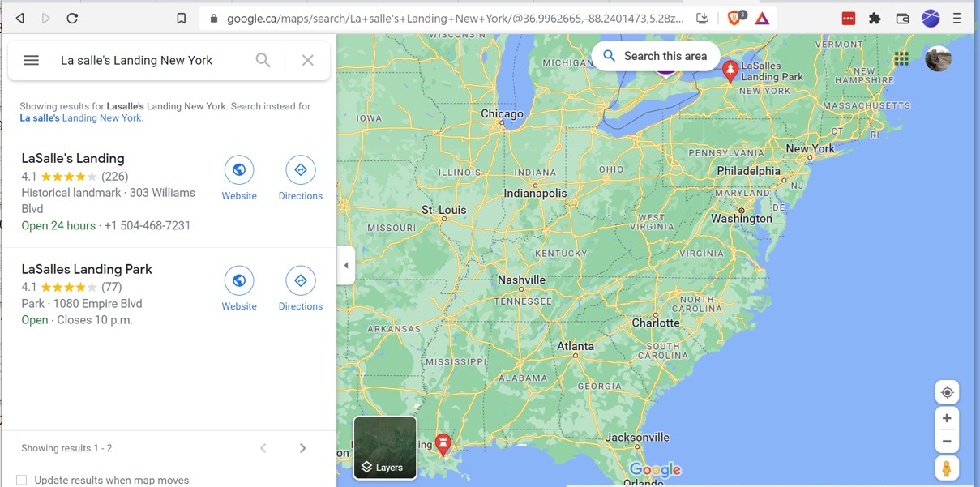Click the Washington city label
The width and height of the screenshot is (980, 487).
tap(742, 218)
